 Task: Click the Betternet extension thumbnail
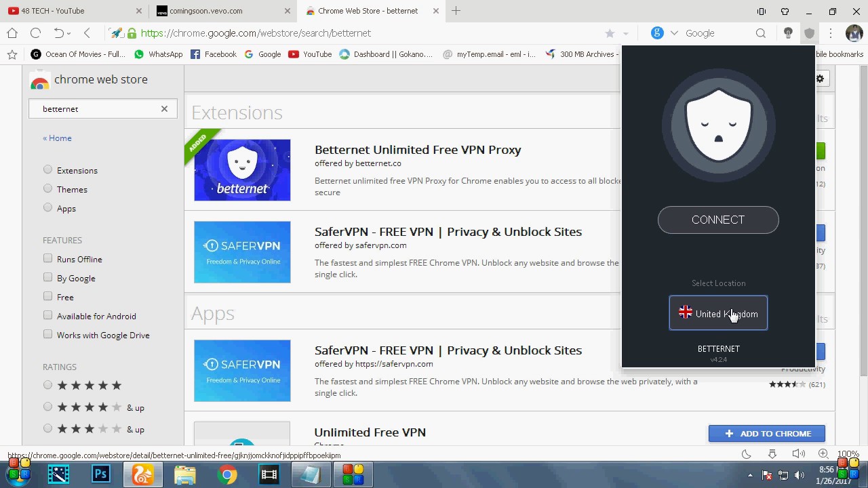pos(242,170)
